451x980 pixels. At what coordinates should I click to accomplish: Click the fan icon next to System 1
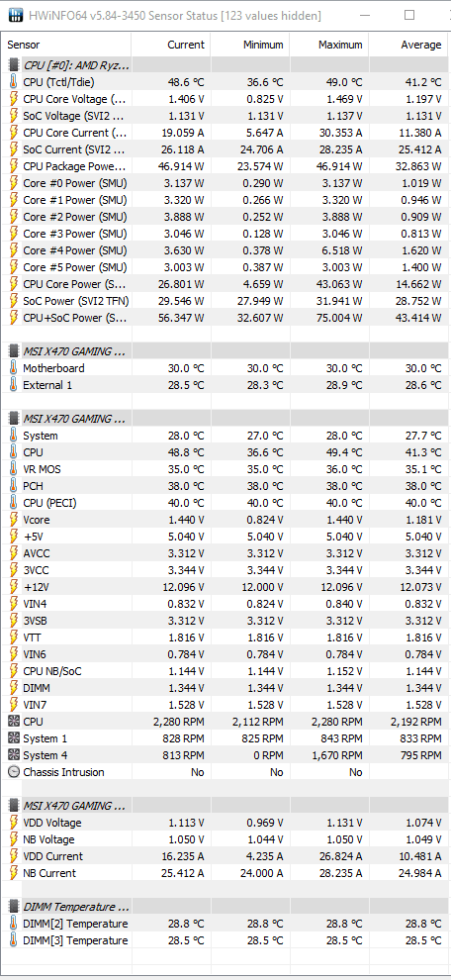13,738
